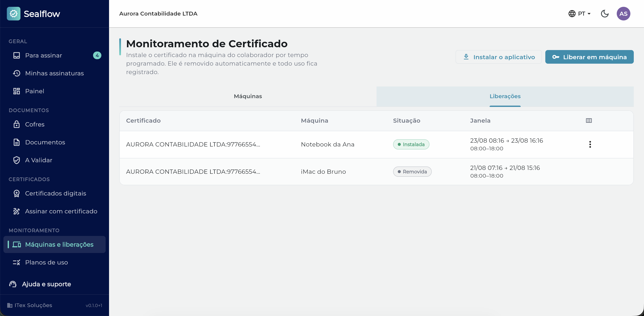Click the iMac do Bruno table row
Viewport: 644px width, 316px height.
tap(376, 171)
